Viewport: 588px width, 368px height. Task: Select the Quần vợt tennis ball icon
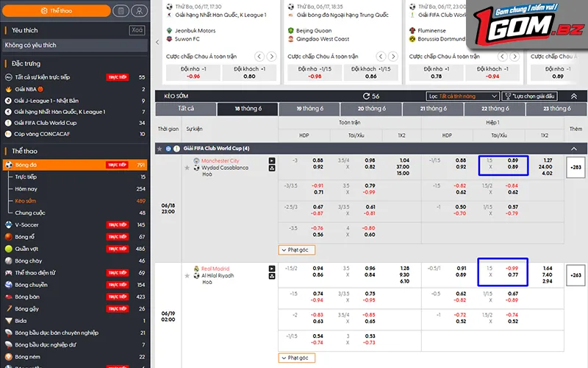coord(9,249)
